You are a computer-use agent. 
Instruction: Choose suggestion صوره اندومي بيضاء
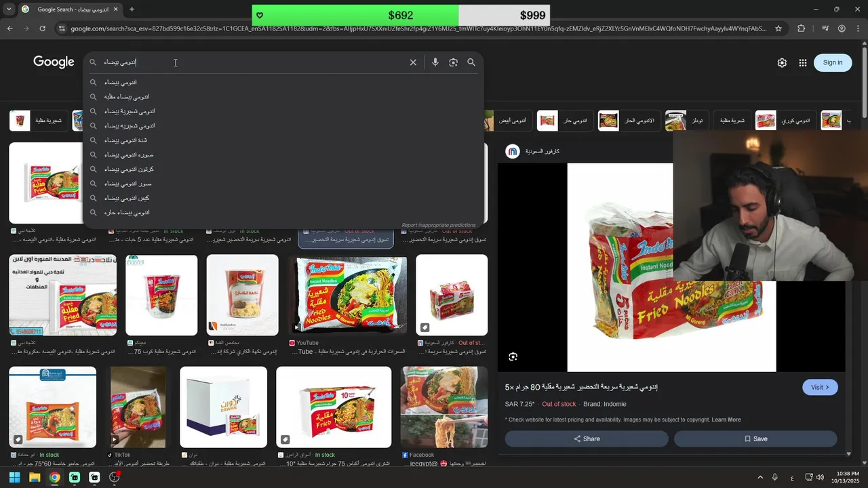129,155
